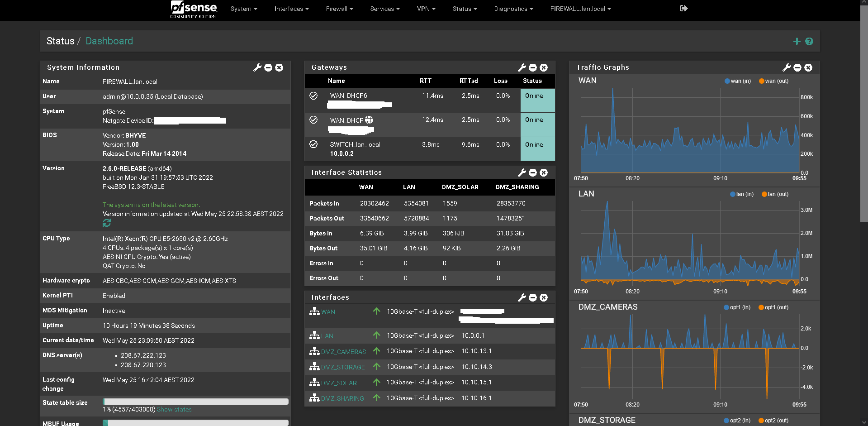This screenshot has height=426, width=868.
Task: Select DNS server 208.67.222.123 text
Action: (x=143, y=356)
